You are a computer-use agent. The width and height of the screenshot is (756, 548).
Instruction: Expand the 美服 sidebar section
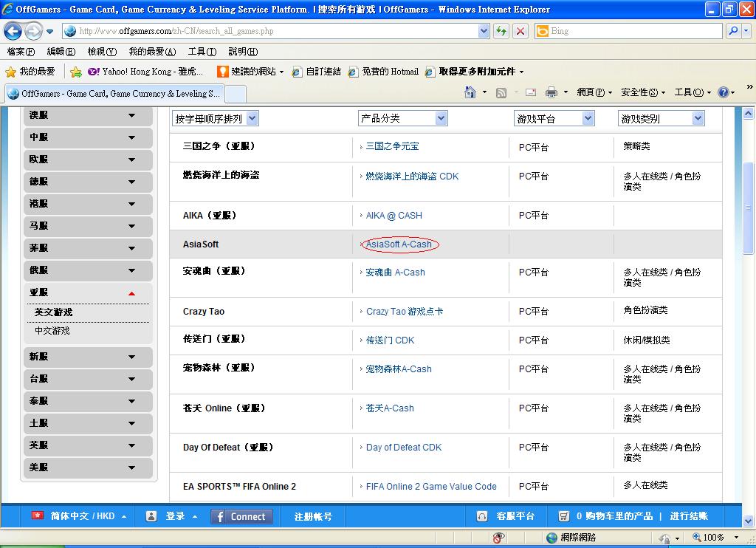coord(89,468)
